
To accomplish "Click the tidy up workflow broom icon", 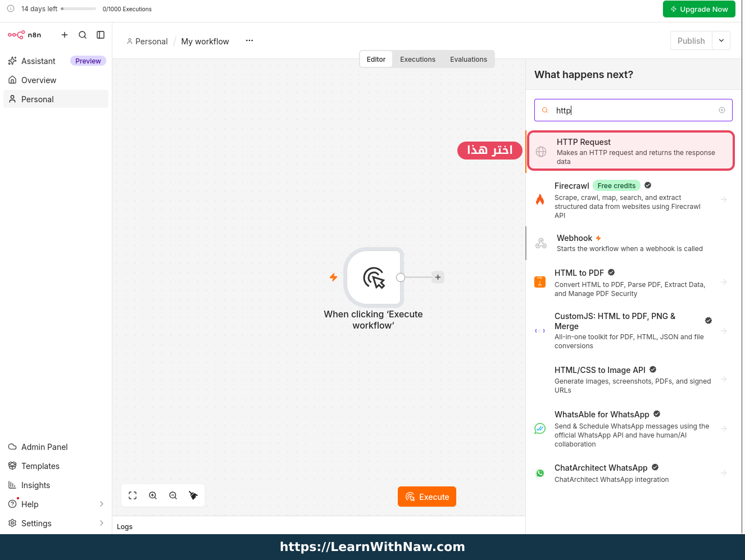I will (x=193, y=495).
